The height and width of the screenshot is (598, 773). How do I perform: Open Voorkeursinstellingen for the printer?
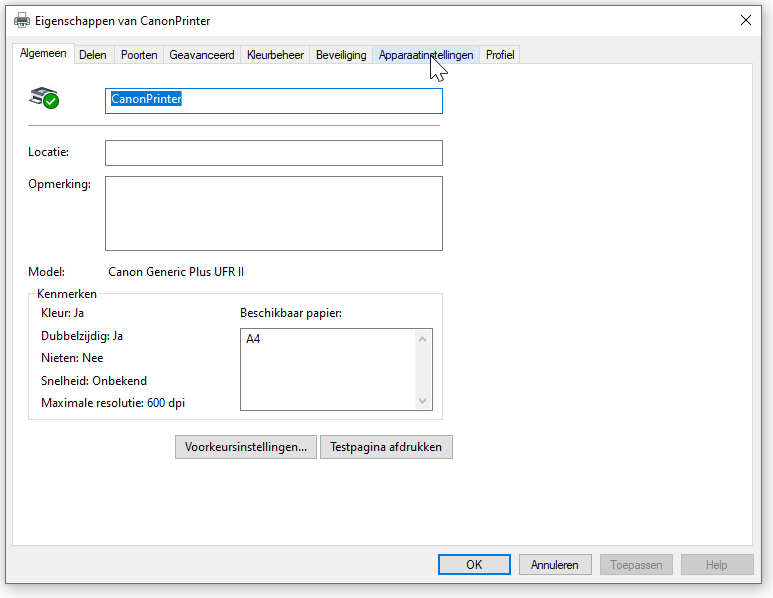[x=246, y=447]
